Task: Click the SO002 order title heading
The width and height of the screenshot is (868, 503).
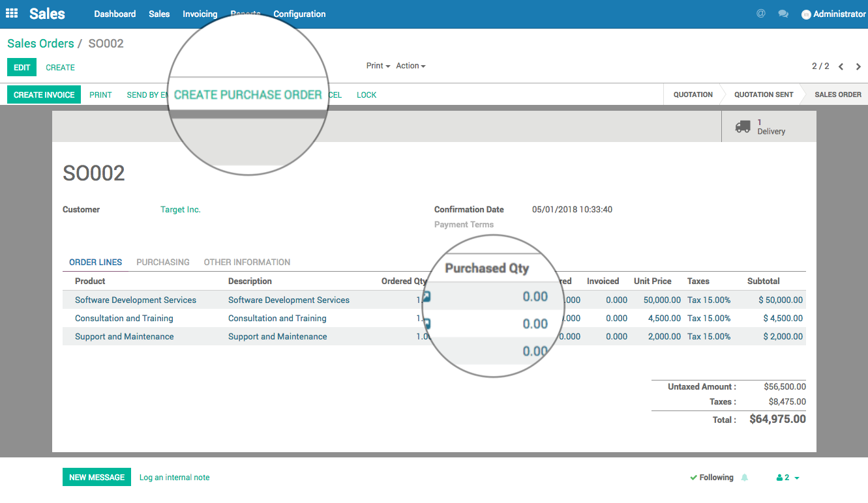Action: point(94,173)
